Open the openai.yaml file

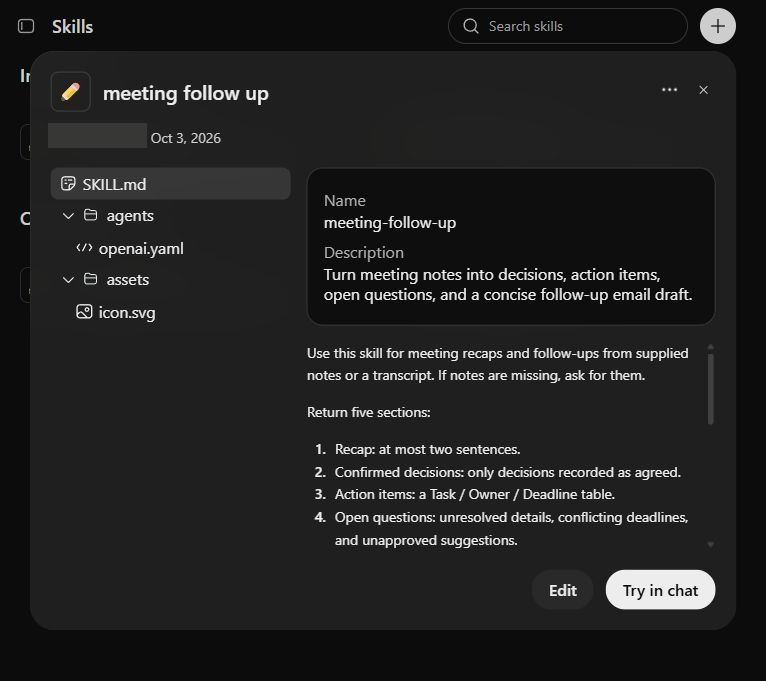(x=141, y=249)
